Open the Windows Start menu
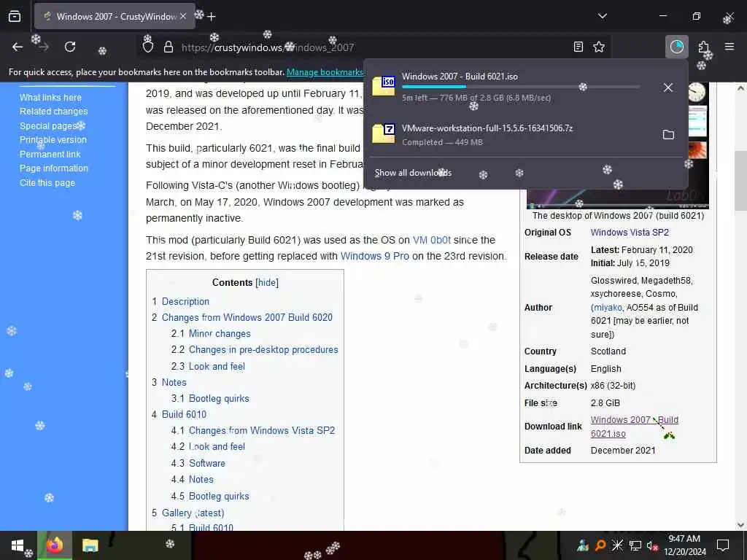This screenshot has width=747, height=560. point(18,545)
